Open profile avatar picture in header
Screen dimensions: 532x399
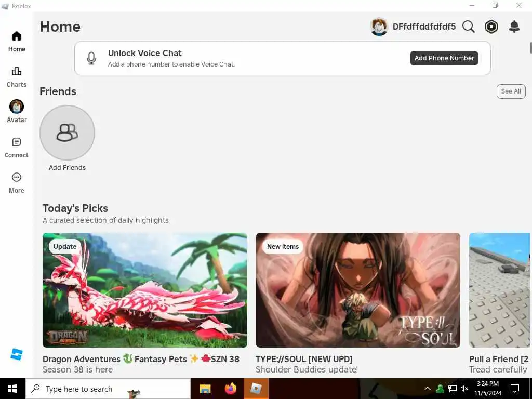coord(379,26)
